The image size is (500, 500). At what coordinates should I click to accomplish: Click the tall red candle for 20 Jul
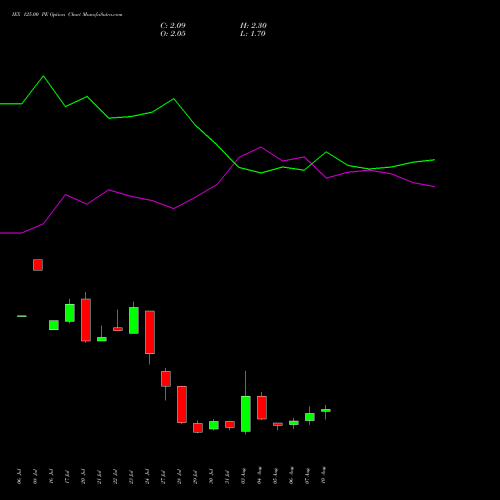pyautogui.click(x=86, y=319)
